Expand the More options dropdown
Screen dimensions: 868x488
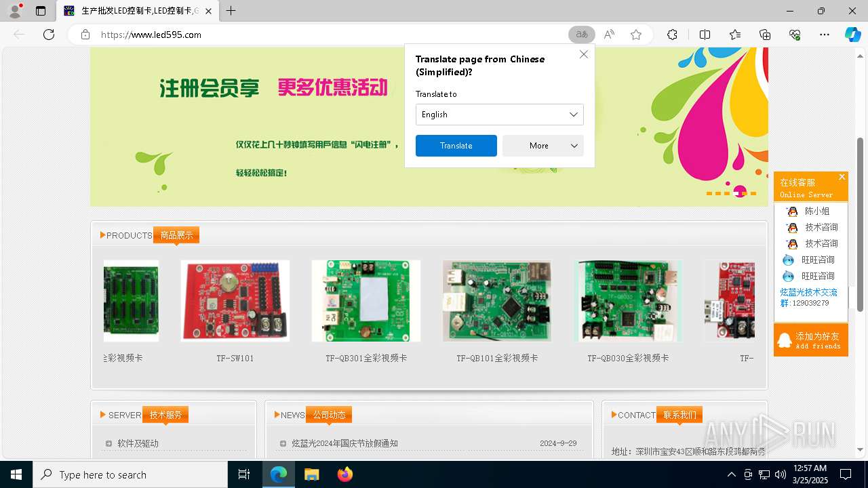coord(543,146)
